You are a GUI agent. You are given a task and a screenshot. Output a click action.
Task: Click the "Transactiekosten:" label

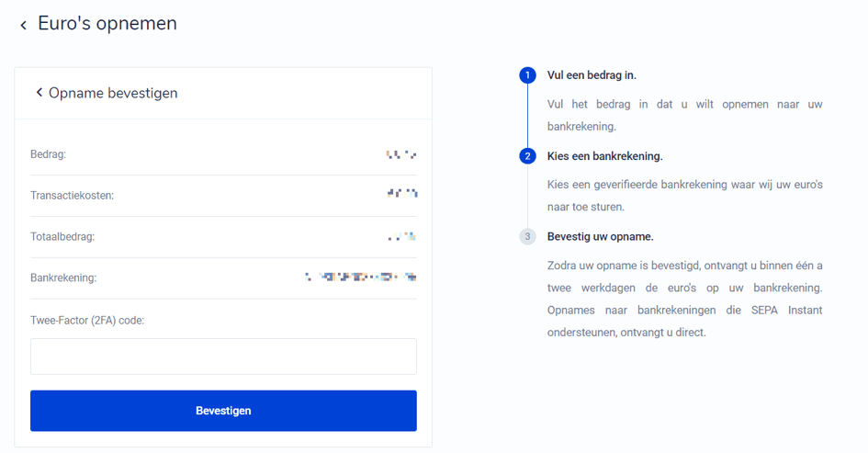pos(72,196)
